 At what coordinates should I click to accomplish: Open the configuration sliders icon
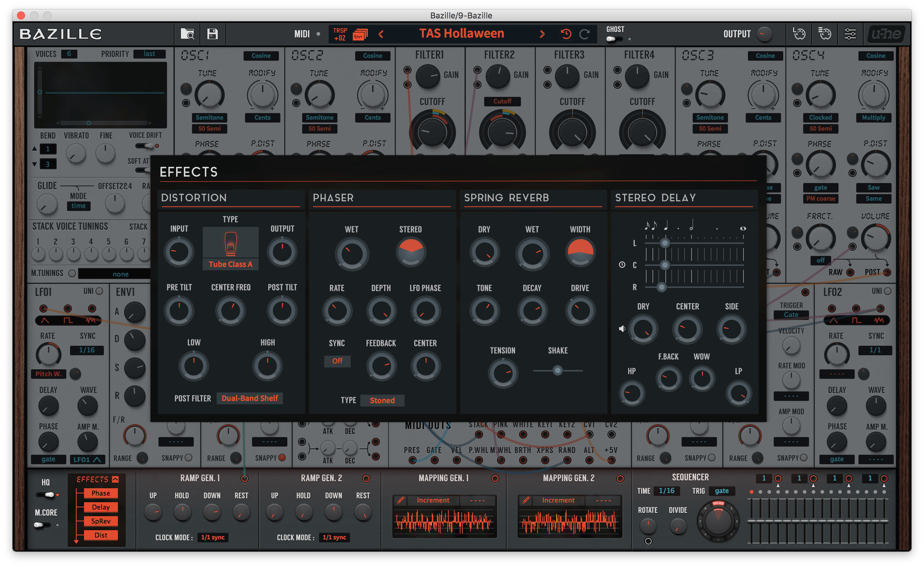coord(850,34)
